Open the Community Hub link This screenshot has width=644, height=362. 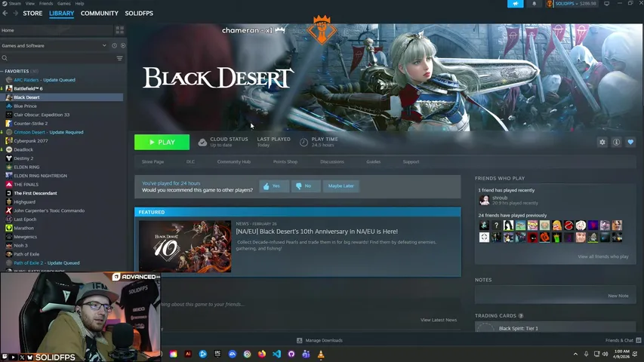click(x=234, y=161)
